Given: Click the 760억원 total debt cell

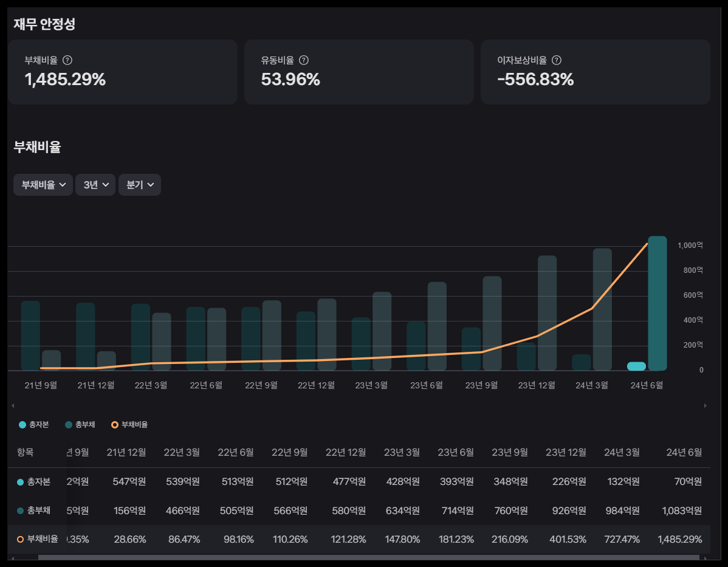Looking at the screenshot, I should (511, 511).
